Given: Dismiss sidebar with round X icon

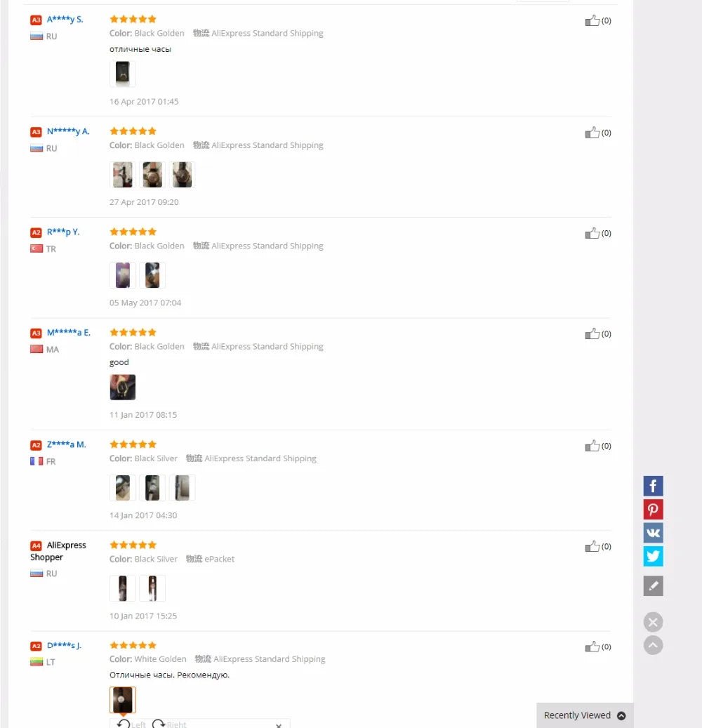Looking at the screenshot, I should [x=653, y=622].
